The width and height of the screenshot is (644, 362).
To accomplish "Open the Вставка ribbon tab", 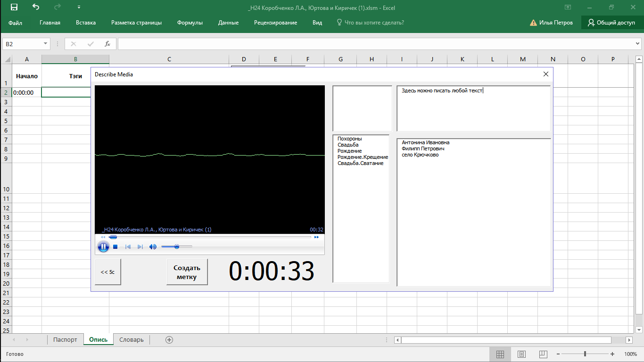I will pos(86,23).
